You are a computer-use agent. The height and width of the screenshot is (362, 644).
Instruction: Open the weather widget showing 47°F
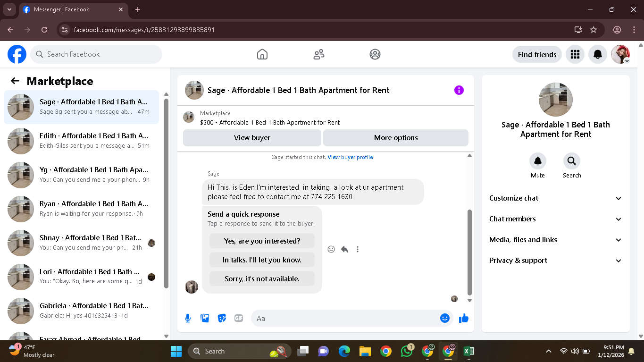[32, 351]
